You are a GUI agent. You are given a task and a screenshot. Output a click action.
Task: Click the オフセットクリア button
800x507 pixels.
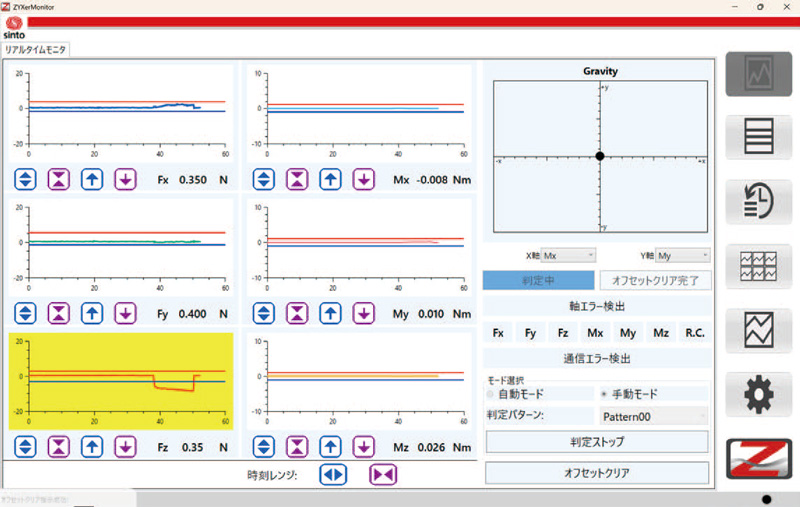[x=597, y=473]
